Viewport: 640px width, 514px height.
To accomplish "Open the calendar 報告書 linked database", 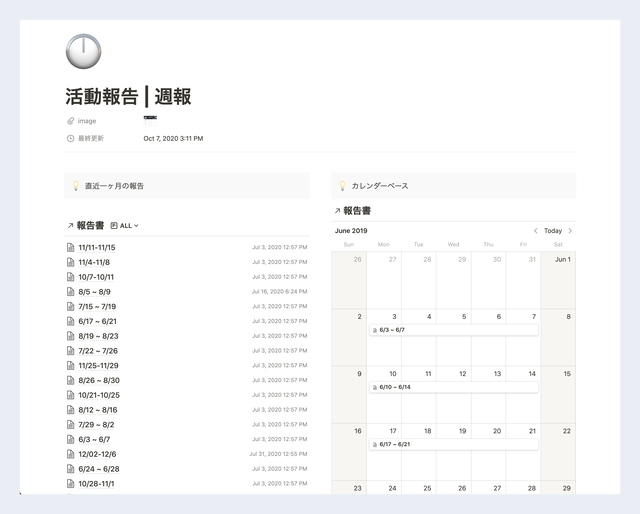I will (357, 211).
